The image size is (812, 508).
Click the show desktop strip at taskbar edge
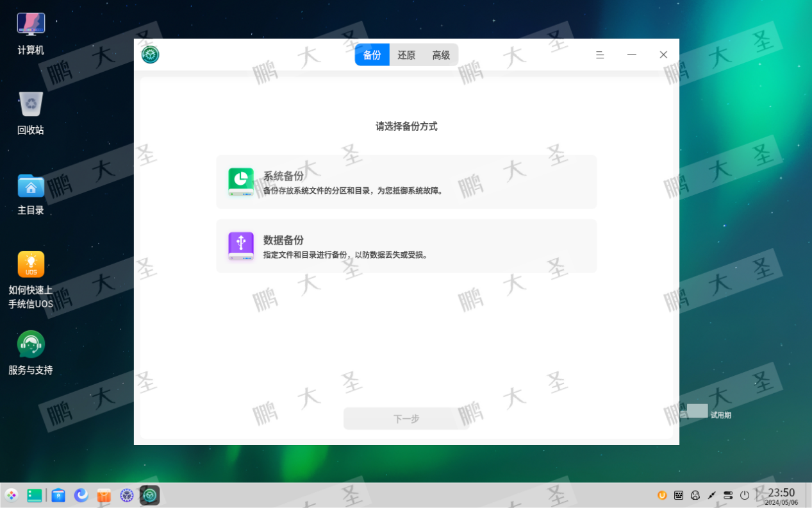point(808,495)
